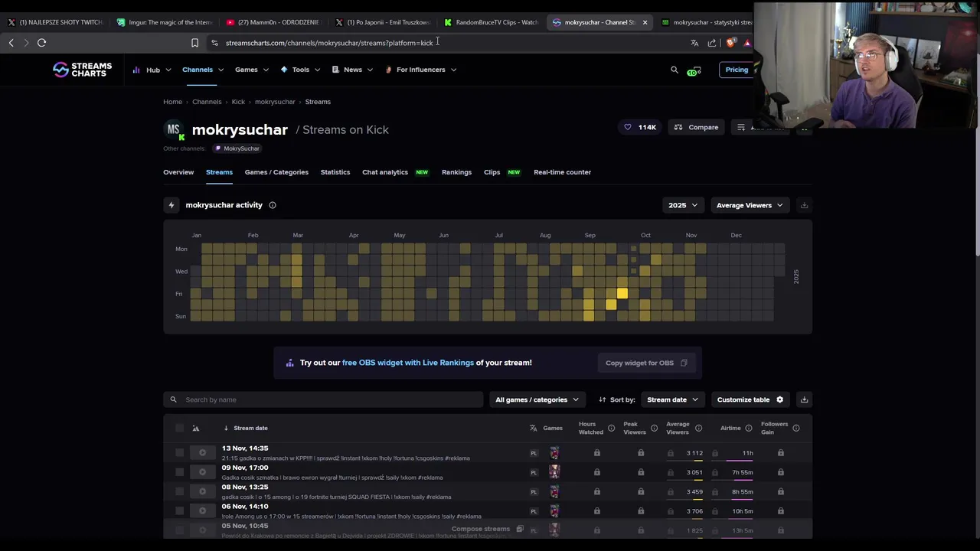
Task: Expand the For Influencers dropdown
Action: [421, 70]
